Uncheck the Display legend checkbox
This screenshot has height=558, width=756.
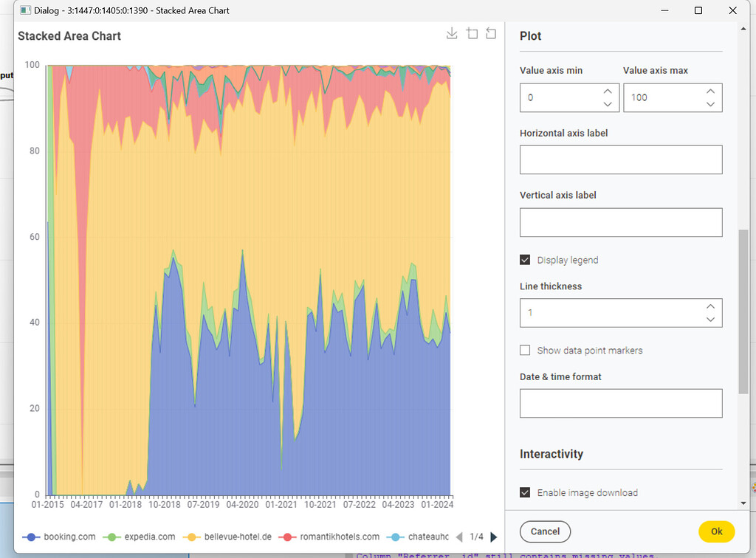pos(525,260)
